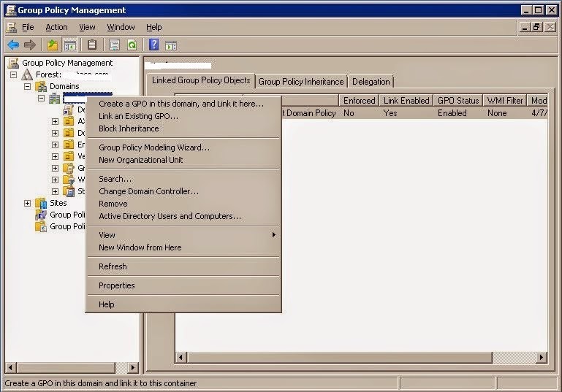Sort by the Link Enabled column header

pos(406,101)
